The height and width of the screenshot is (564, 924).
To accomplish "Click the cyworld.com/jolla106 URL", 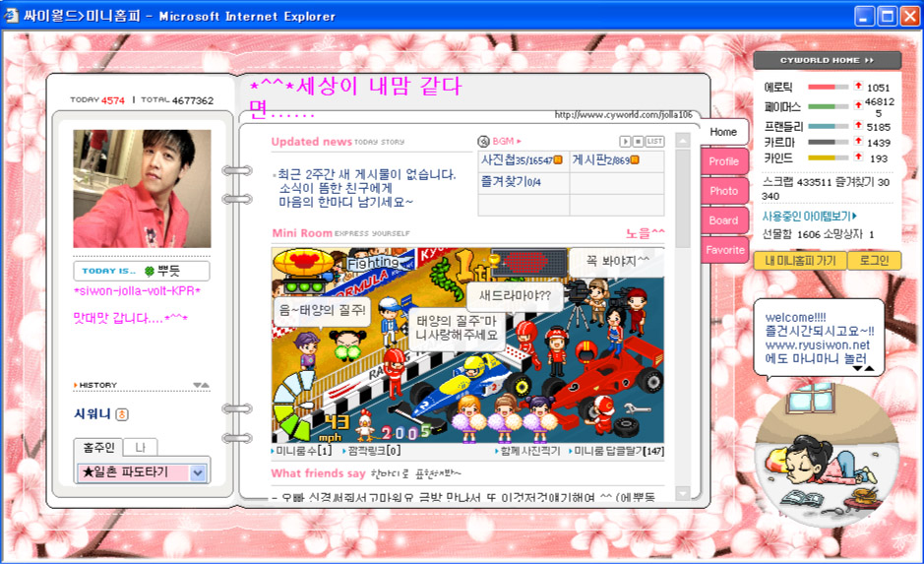I will point(624,115).
